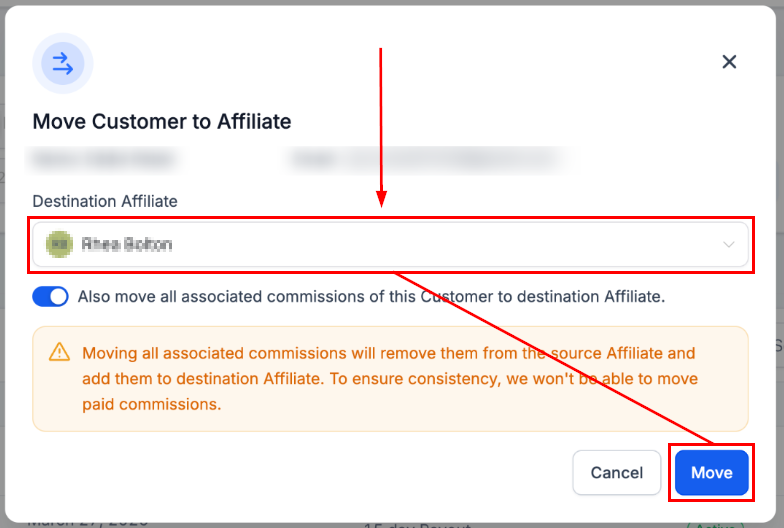
Task: Expand the Destination Affiliate dropdown chevron
Action: [729, 245]
